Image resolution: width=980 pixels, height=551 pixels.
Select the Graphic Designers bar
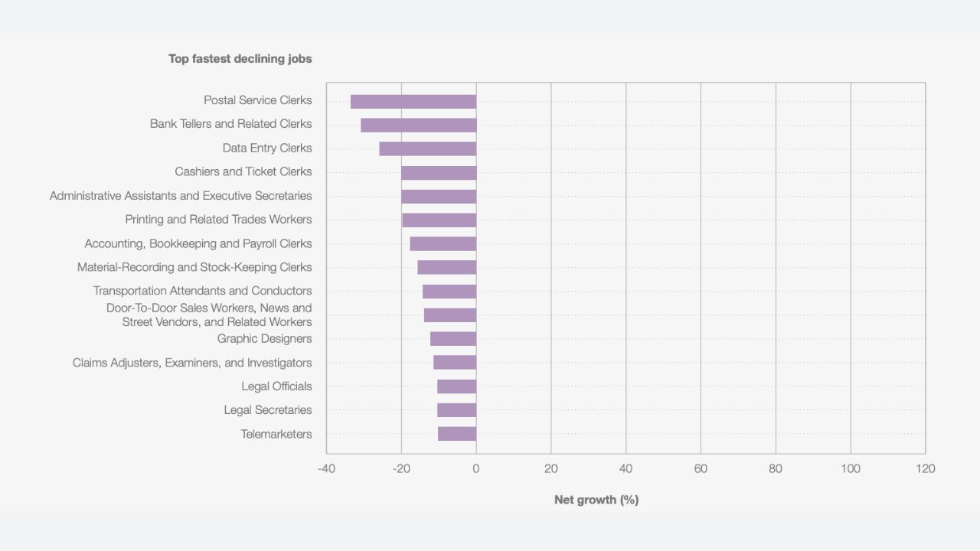click(x=453, y=339)
